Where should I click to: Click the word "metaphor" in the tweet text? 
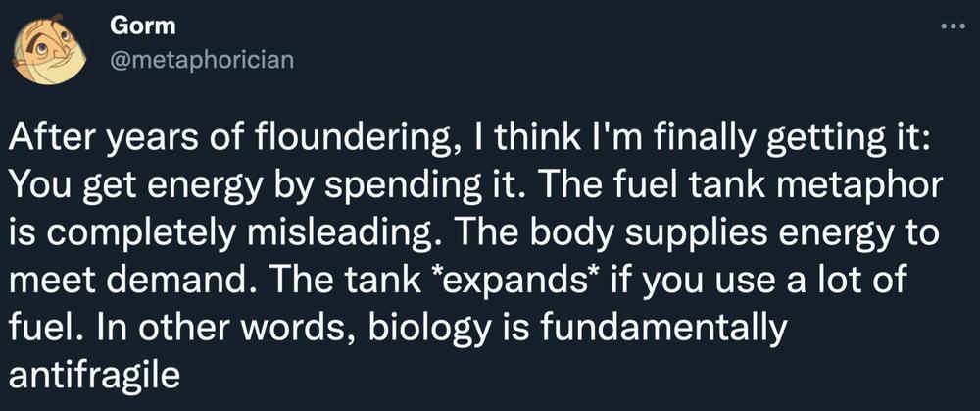pyautogui.click(x=870, y=187)
